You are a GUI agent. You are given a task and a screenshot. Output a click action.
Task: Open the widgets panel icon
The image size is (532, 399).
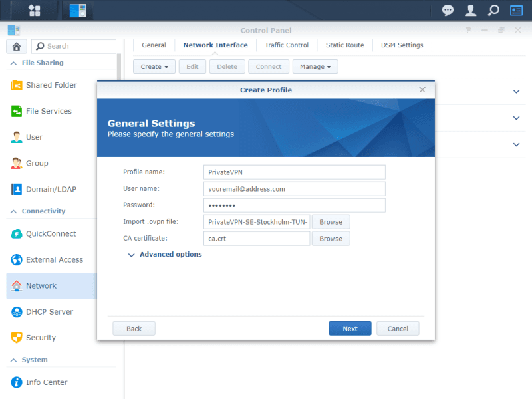pyautogui.click(x=516, y=10)
